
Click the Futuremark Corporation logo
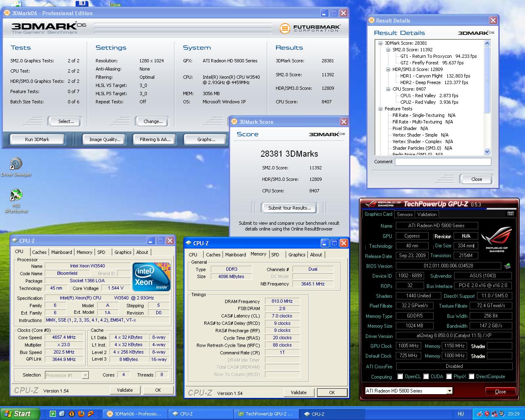310,28
